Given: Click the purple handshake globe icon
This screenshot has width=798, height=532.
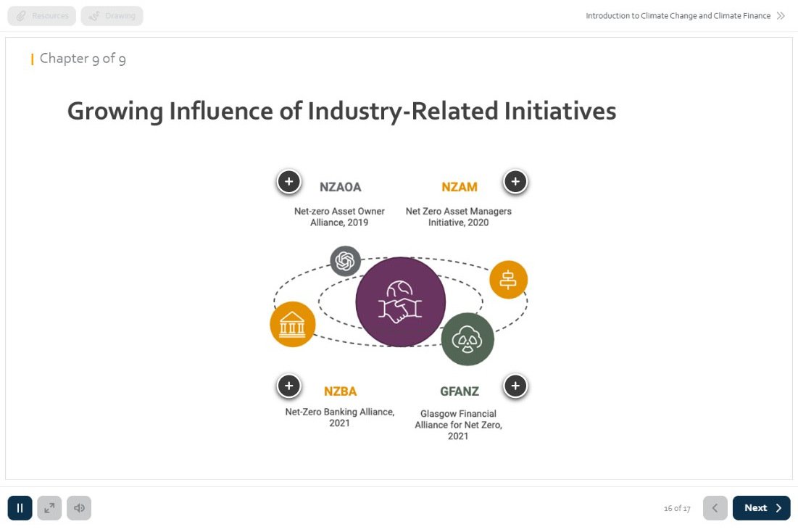Looking at the screenshot, I should click(x=401, y=302).
